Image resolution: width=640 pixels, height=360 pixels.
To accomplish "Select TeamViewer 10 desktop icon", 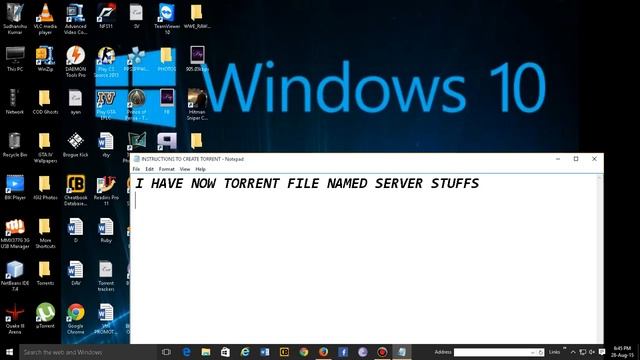I will (x=167, y=18).
